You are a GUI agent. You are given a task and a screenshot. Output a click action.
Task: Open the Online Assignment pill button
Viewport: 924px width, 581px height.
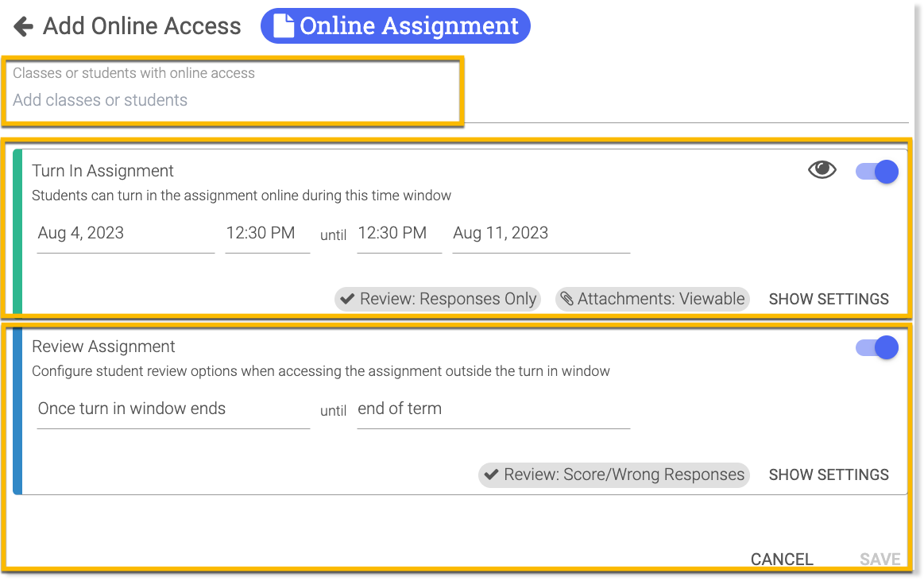coord(396,26)
